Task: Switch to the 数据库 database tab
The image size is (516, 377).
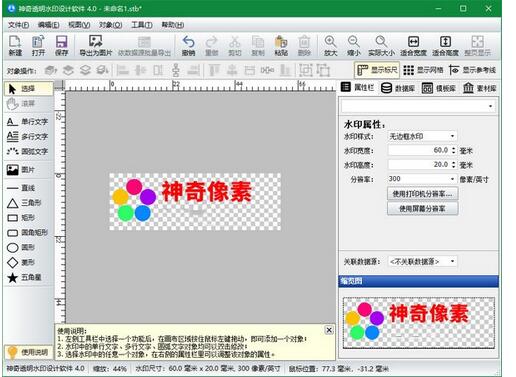Action: [398, 88]
